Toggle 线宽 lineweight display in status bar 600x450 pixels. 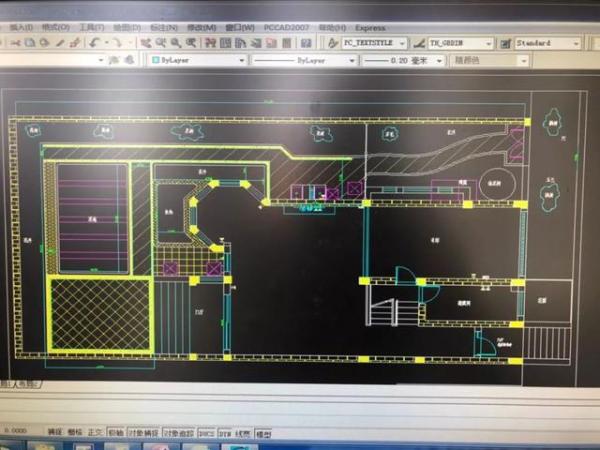click(x=243, y=433)
